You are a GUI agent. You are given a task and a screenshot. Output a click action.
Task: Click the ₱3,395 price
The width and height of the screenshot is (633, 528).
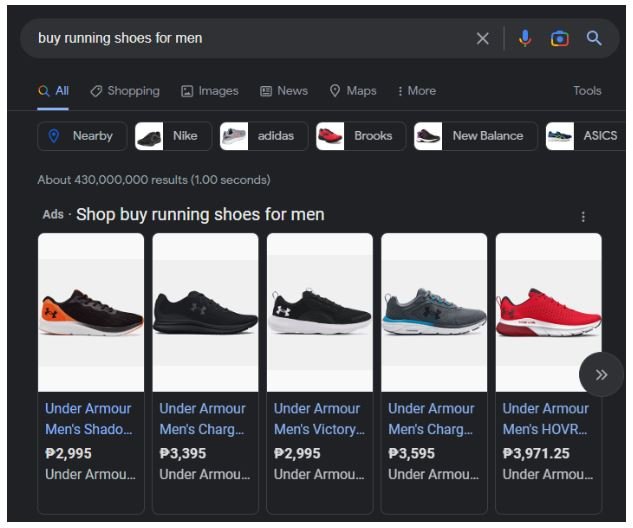182,453
